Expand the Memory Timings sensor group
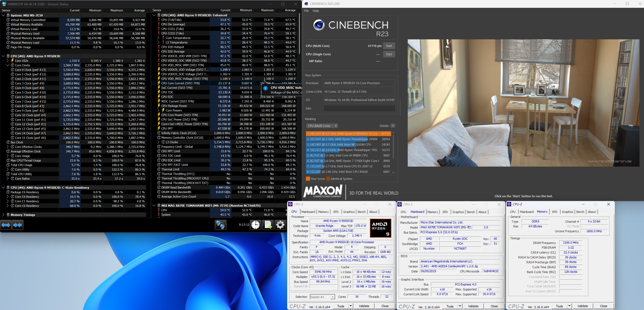Image resolution: width=644 pixels, height=310 pixels. 3,215
